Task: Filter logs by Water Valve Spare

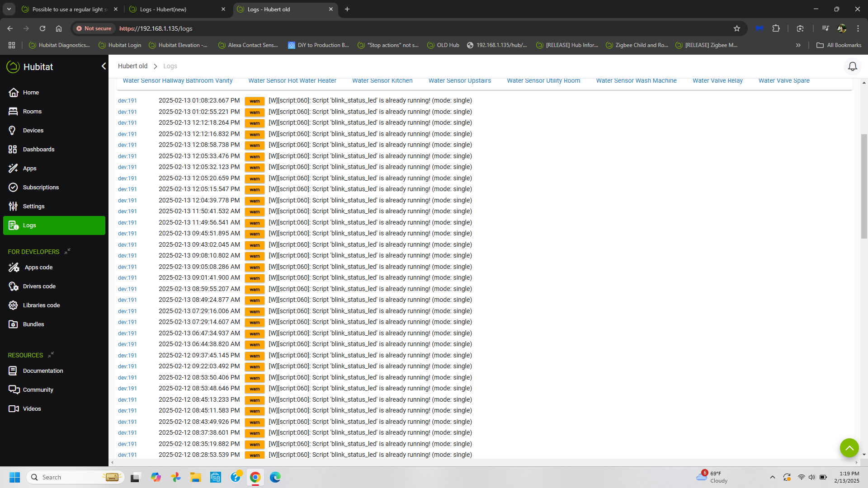Action: click(x=783, y=81)
